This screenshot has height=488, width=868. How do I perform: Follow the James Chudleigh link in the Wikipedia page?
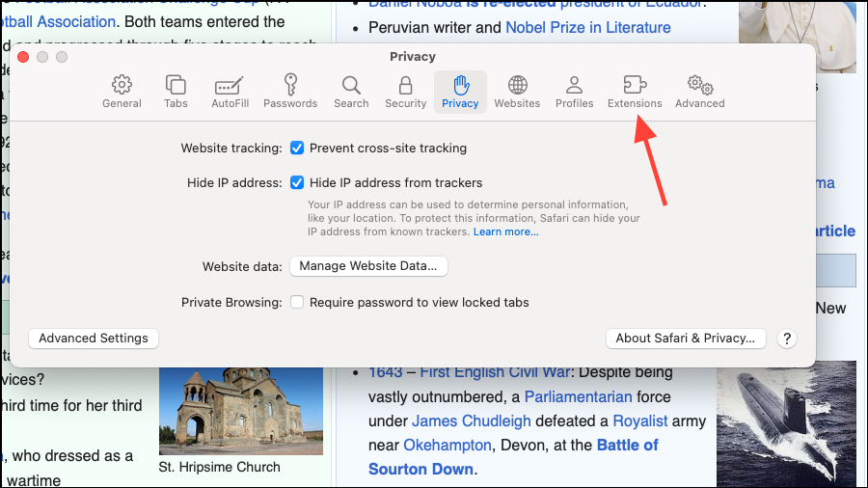pyautogui.click(x=471, y=421)
